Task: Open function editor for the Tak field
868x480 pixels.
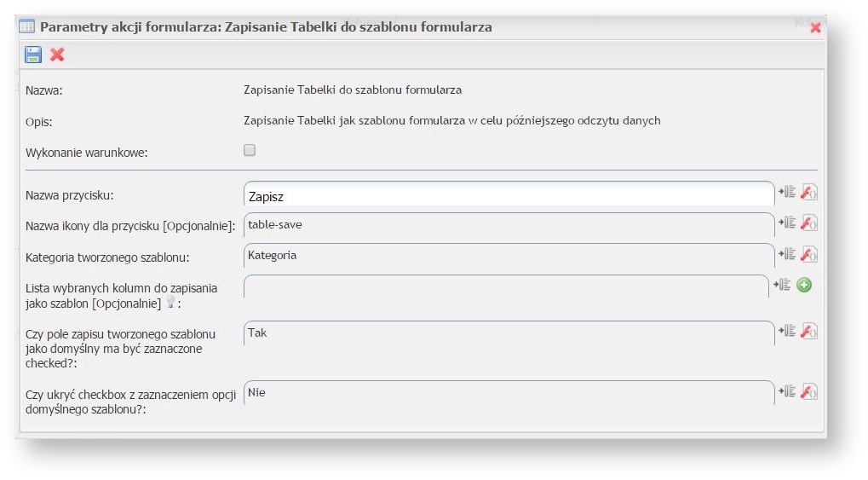Action: pos(809,331)
